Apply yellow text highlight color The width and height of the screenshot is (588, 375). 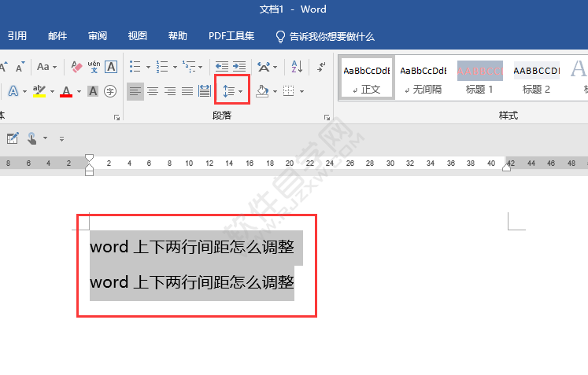(39, 91)
